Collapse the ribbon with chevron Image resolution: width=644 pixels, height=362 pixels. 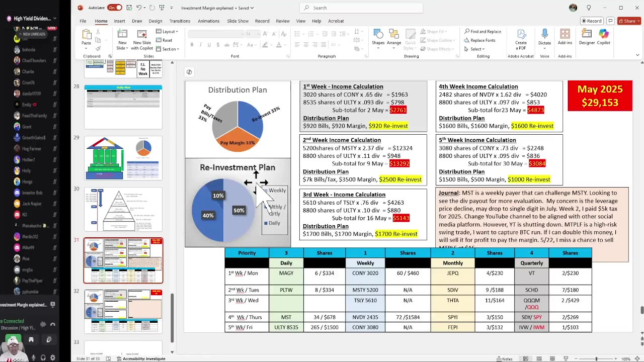[x=638, y=55]
